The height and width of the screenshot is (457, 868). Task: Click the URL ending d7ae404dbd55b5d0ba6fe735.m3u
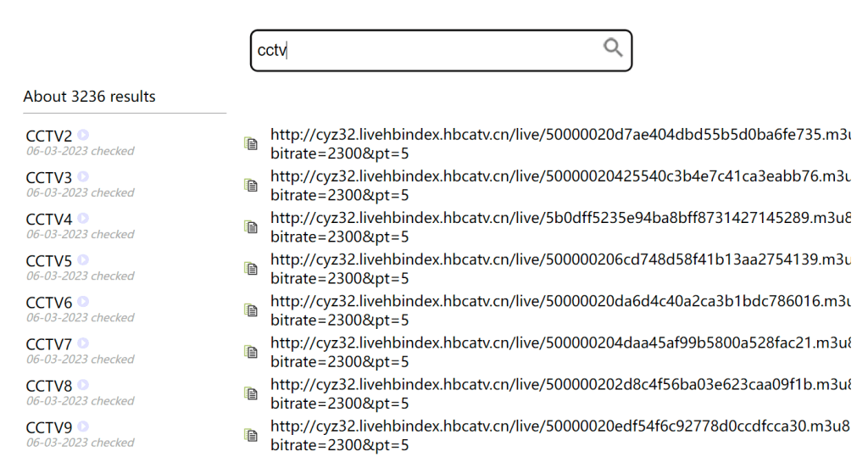pos(560,143)
